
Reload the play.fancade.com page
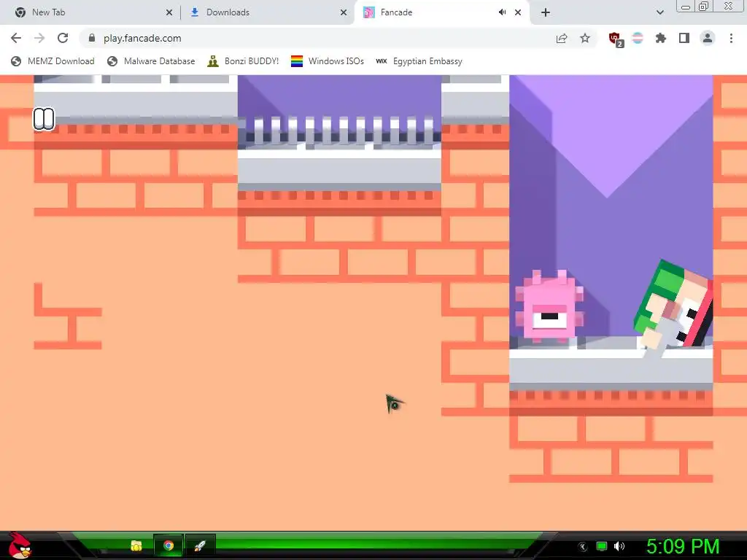pos(63,38)
